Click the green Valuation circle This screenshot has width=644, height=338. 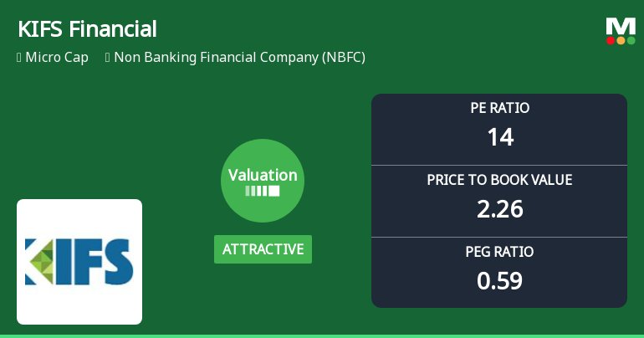click(x=263, y=181)
